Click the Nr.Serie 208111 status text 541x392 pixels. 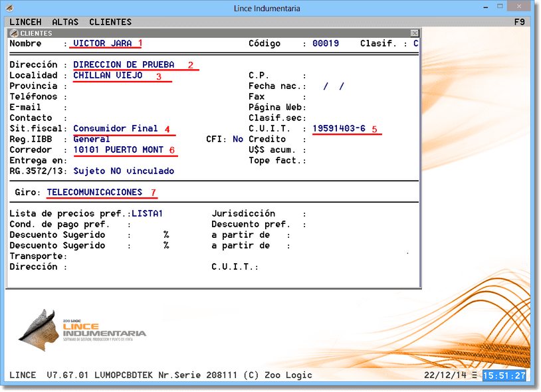point(197,375)
